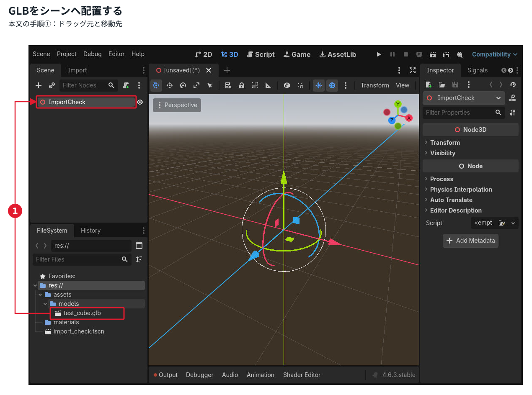Collapse the assets folder
This screenshot has width=532, height=395.
coord(40,295)
